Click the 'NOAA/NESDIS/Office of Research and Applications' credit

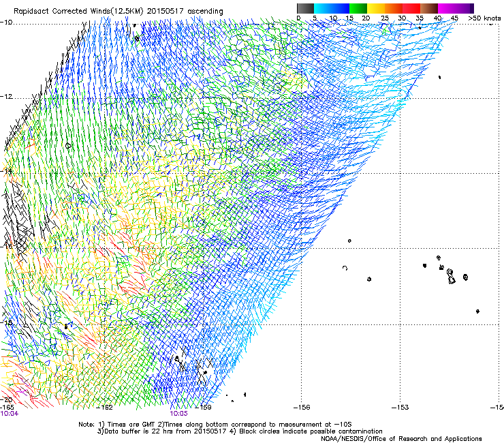pos(401,439)
